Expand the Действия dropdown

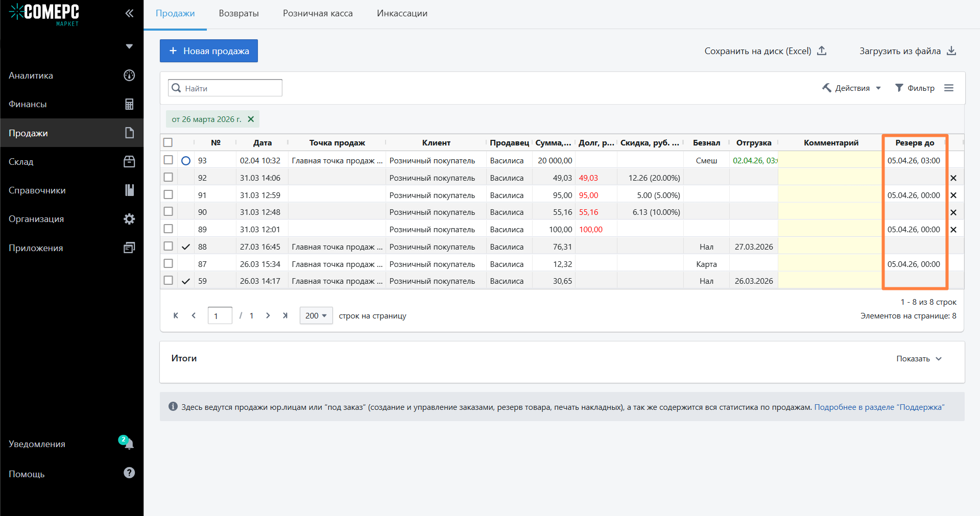tap(852, 88)
